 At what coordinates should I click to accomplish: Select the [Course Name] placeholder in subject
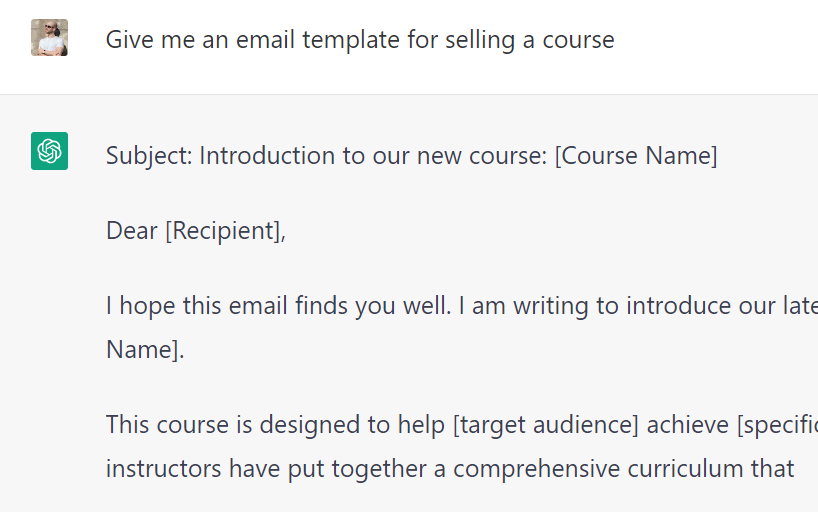pos(636,156)
